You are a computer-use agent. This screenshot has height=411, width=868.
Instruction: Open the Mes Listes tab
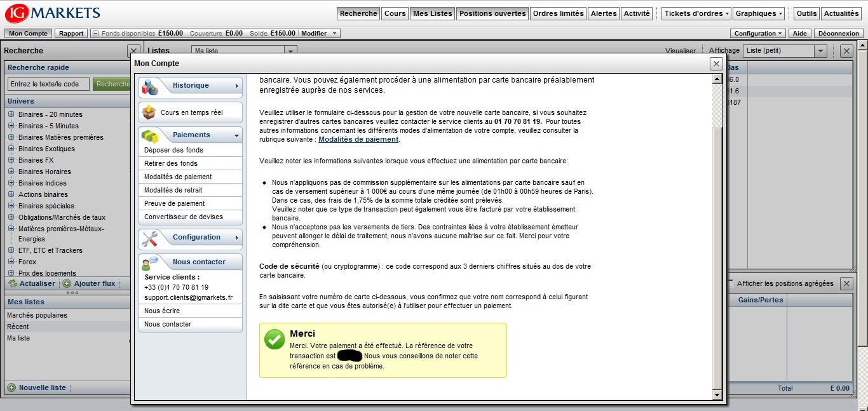point(432,13)
